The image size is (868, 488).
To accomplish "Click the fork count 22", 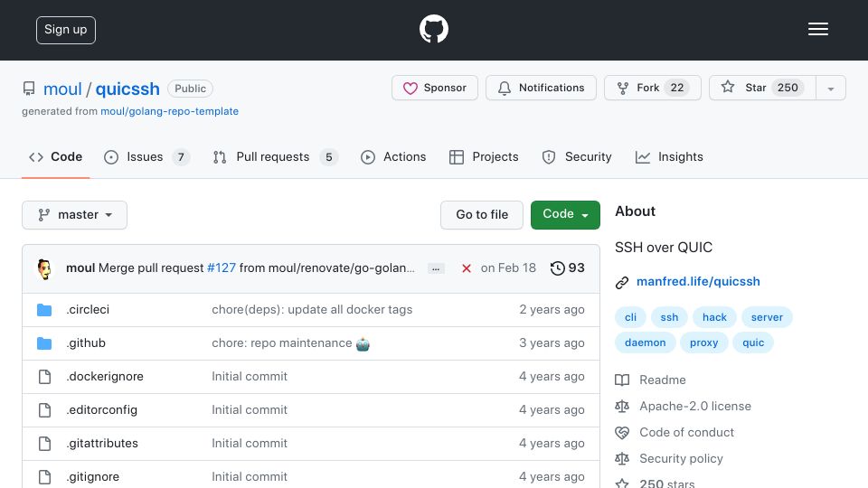I will [677, 88].
